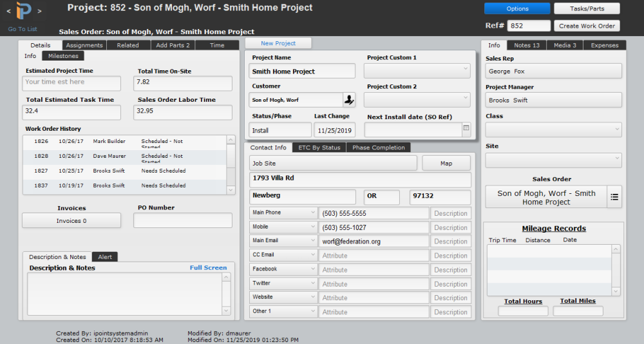The height and width of the screenshot is (344, 644).
Task: Open Other 1 type dropdown
Action: (283, 312)
